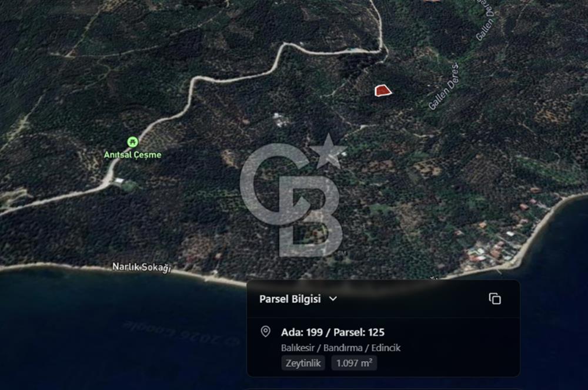Click Balıkesir / Bandırma / Edincik location line
This screenshot has height=390, width=588.
point(340,348)
